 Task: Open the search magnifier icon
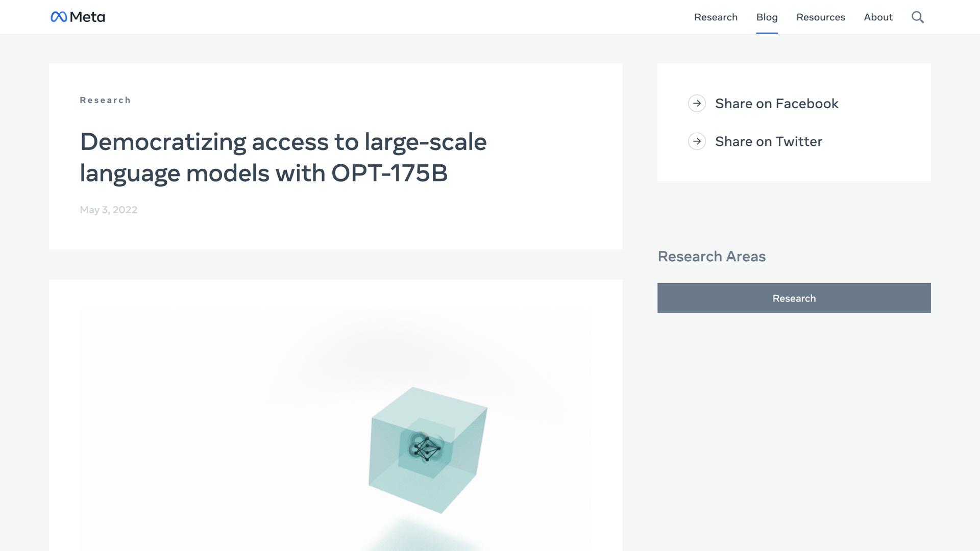[x=917, y=17]
